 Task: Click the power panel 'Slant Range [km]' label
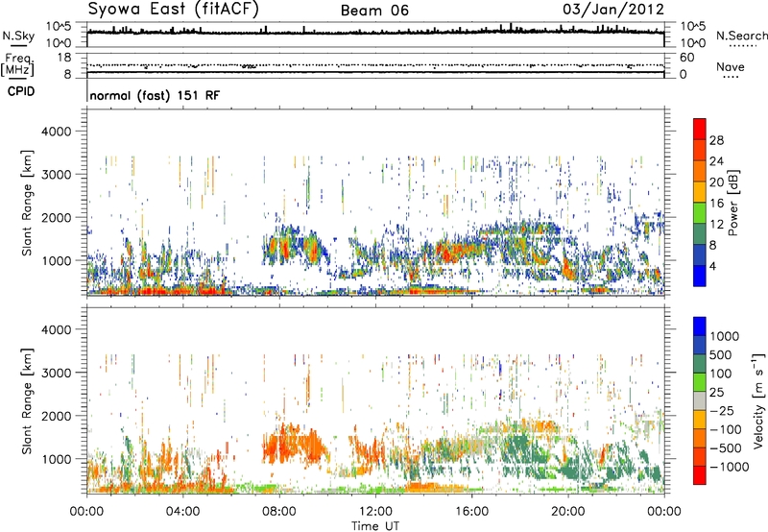[27, 203]
